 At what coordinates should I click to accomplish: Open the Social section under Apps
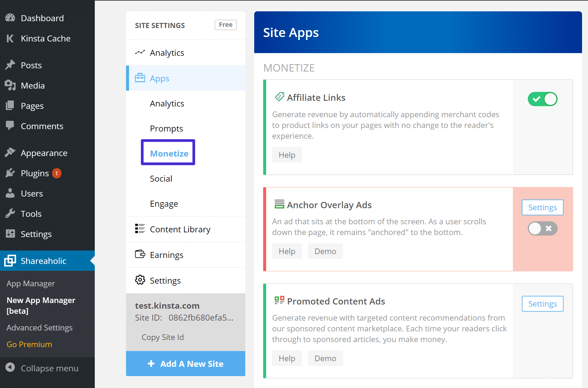click(x=161, y=178)
